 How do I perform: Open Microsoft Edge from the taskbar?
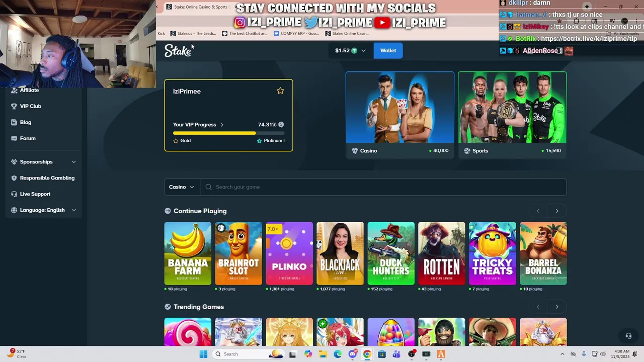tap(338, 354)
